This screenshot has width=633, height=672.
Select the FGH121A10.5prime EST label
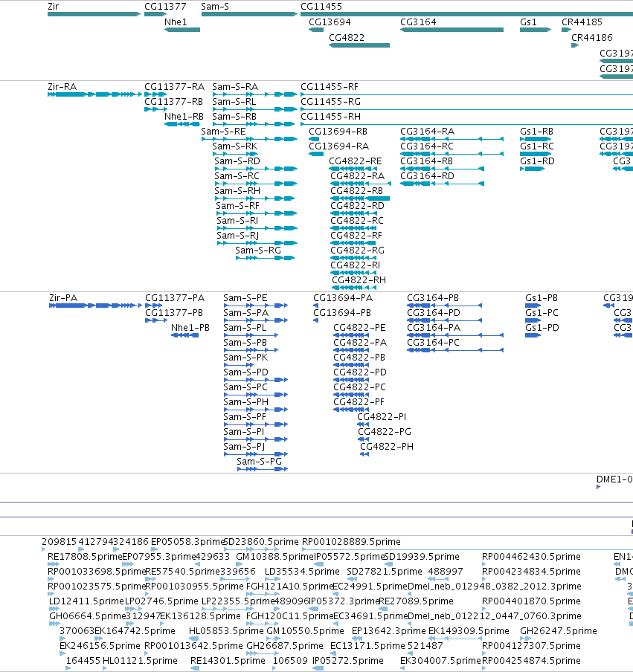290,587
